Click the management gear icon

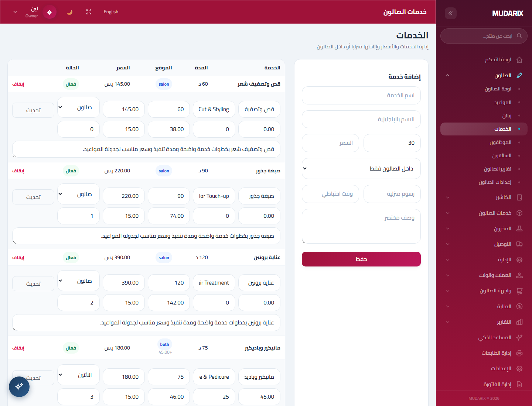click(519, 260)
